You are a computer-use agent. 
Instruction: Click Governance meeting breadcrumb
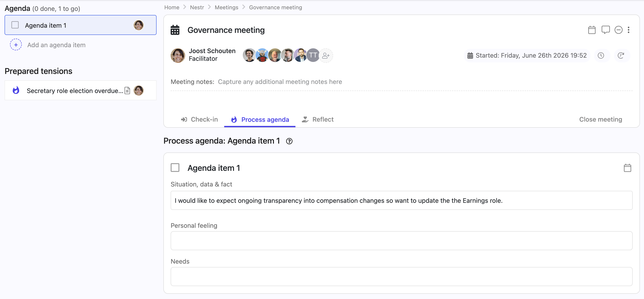point(275,7)
